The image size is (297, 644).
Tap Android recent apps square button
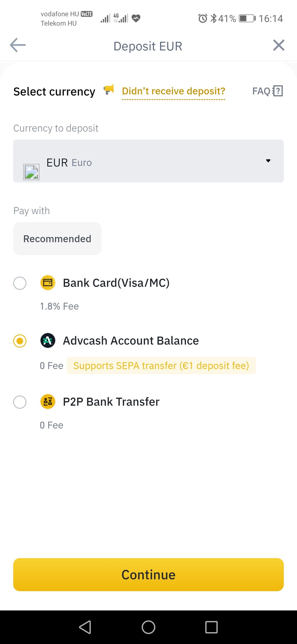tap(211, 627)
